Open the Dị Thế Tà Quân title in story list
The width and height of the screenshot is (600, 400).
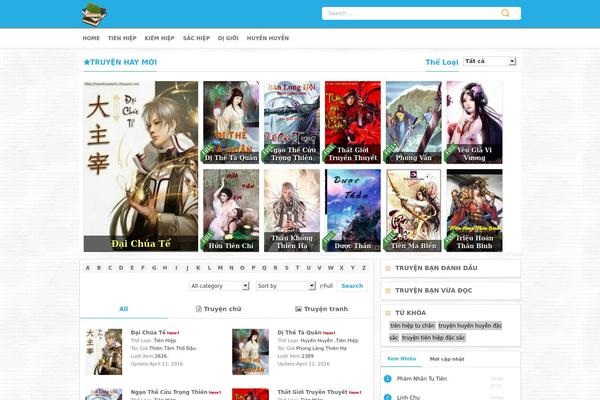pyautogui.click(x=299, y=332)
